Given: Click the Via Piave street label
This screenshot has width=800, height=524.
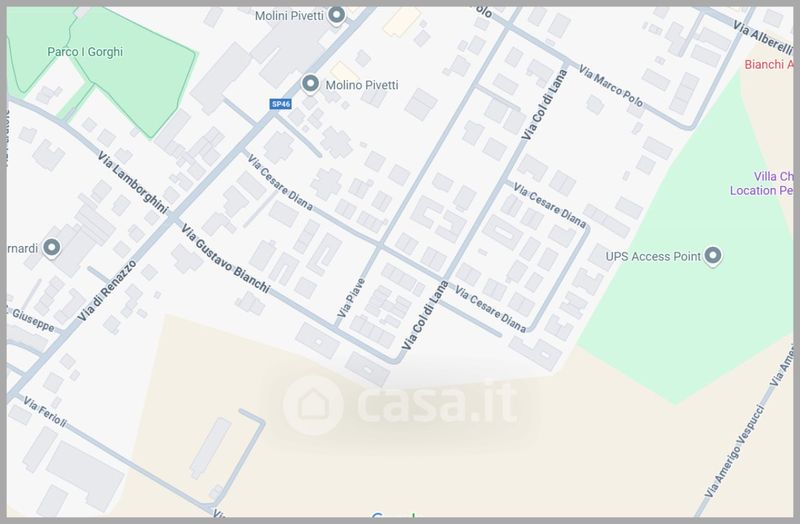Looking at the screenshot, I should (352, 297).
